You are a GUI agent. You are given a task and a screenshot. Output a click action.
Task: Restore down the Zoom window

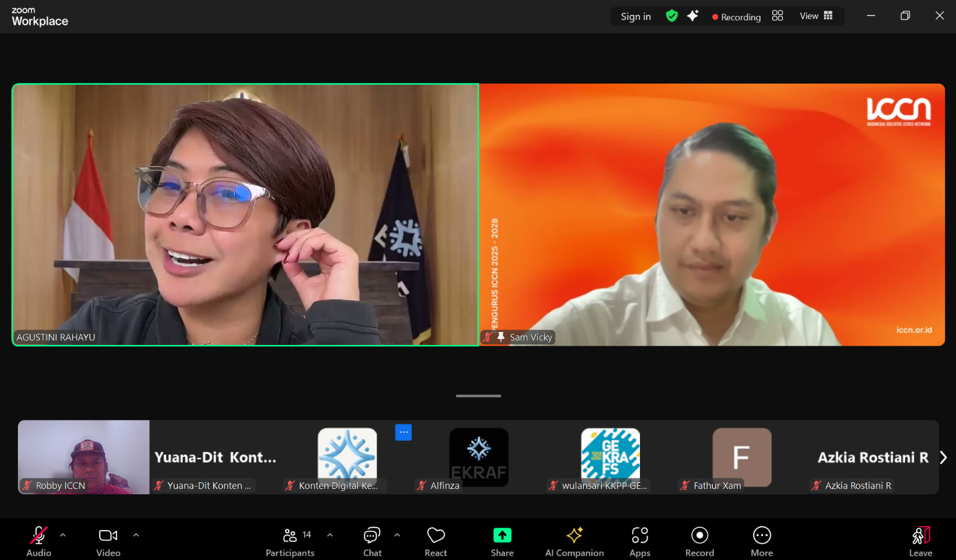tap(905, 16)
